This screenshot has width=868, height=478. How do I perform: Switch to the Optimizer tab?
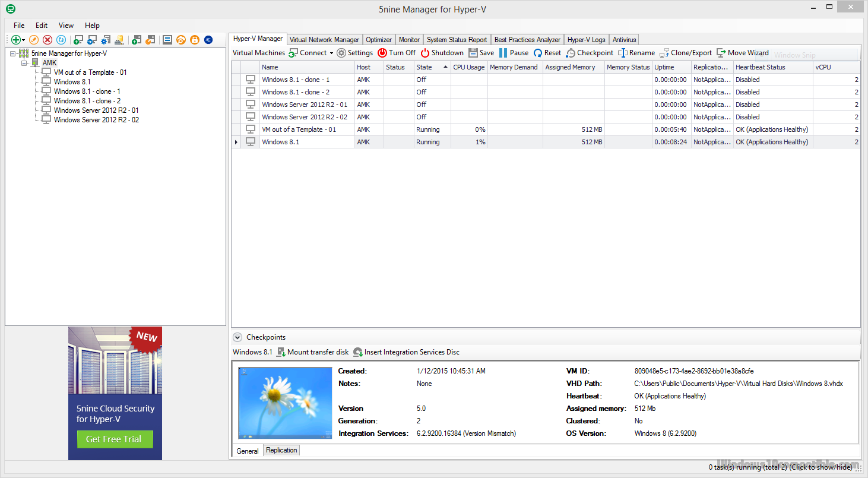[379, 40]
